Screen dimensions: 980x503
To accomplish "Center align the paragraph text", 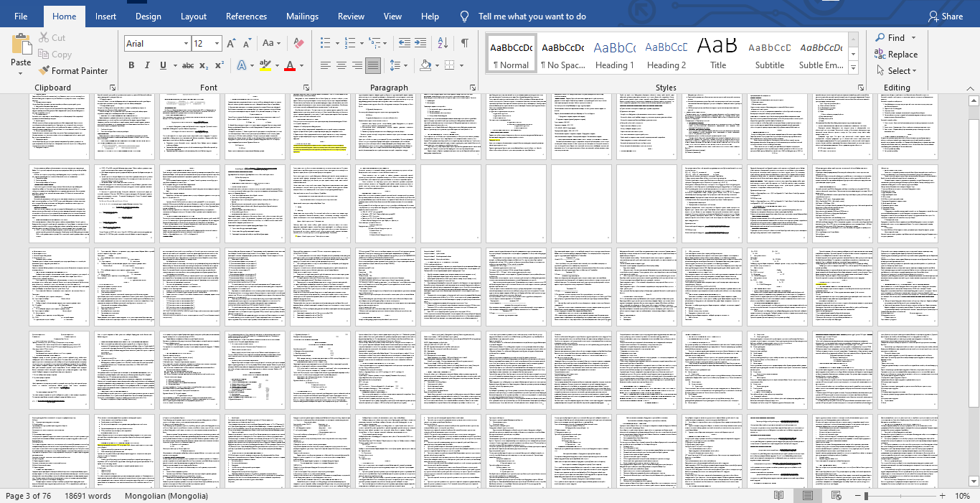I will (x=341, y=65).
